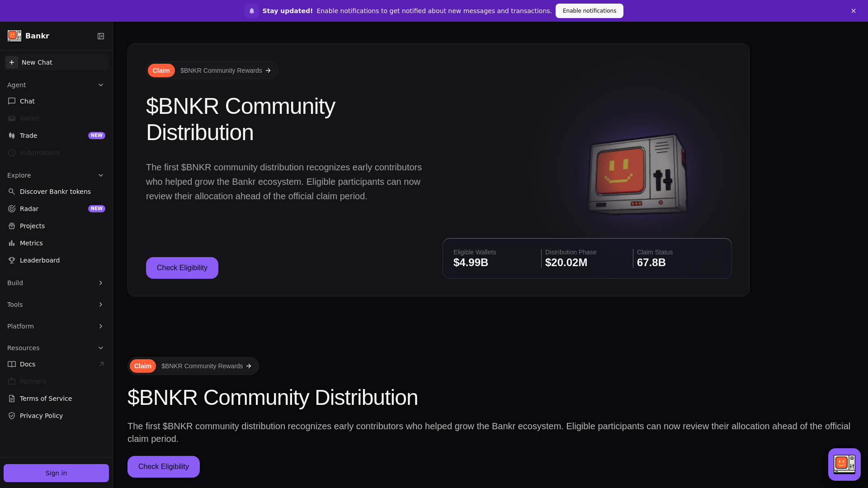Start a New Chat
The image size is (868, 488).
tap(56, 62)
